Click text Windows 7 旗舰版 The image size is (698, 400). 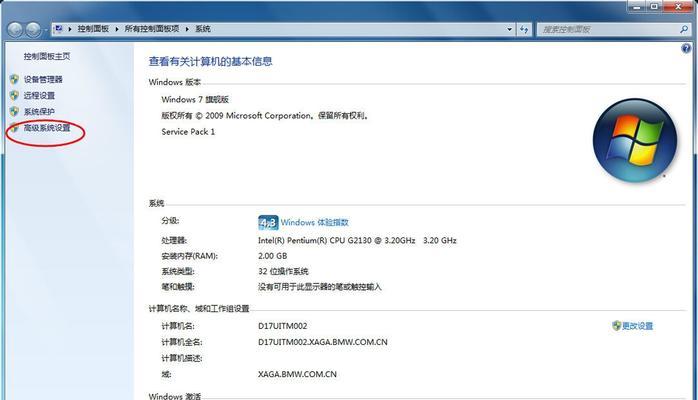195,99
